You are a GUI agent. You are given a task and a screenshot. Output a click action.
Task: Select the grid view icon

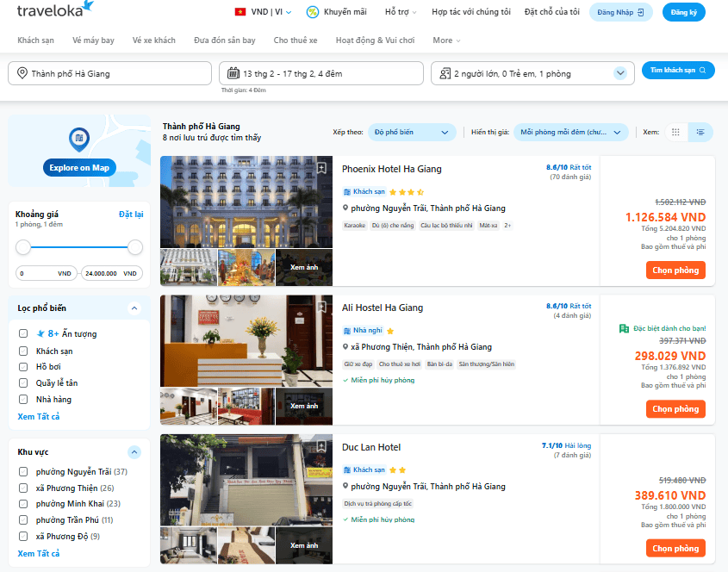[675, 132]
